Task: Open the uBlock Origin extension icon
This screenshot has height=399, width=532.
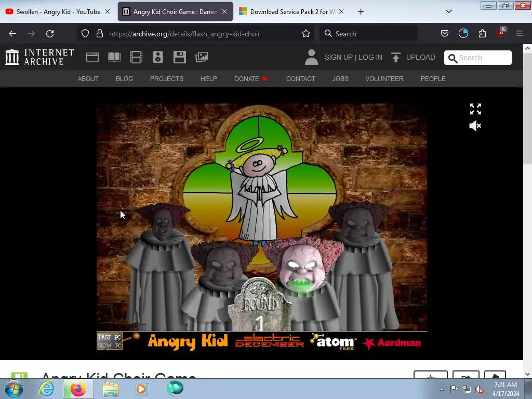Action: (x=501, y=33)
